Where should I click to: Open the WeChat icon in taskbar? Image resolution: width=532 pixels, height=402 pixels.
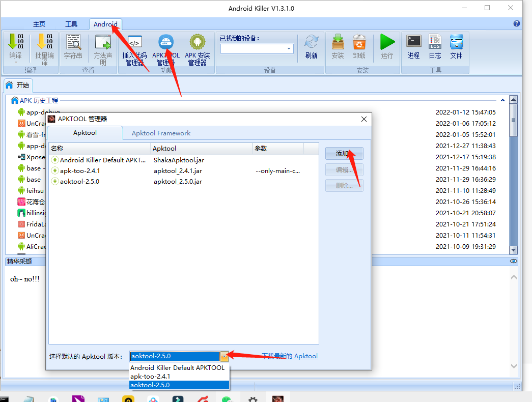(227, 399)
